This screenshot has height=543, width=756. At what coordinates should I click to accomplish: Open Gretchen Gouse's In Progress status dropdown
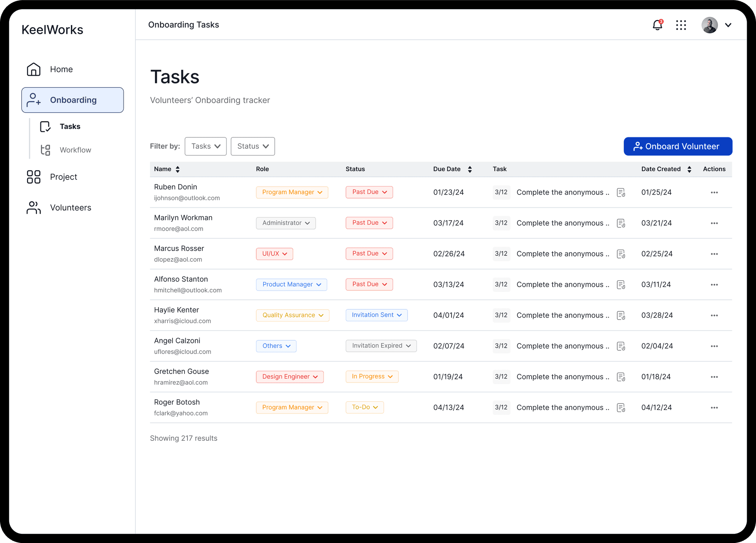(x=372, y=377)
